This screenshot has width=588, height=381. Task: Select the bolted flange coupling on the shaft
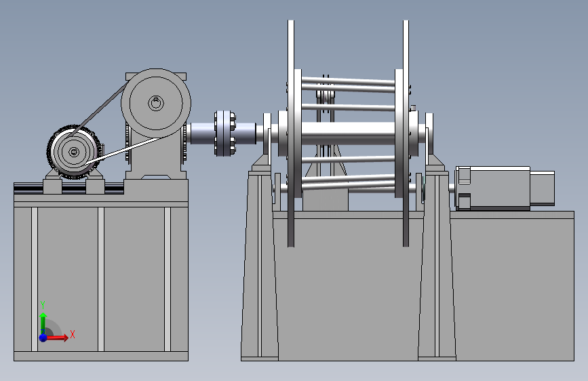[x=225, y=133]
